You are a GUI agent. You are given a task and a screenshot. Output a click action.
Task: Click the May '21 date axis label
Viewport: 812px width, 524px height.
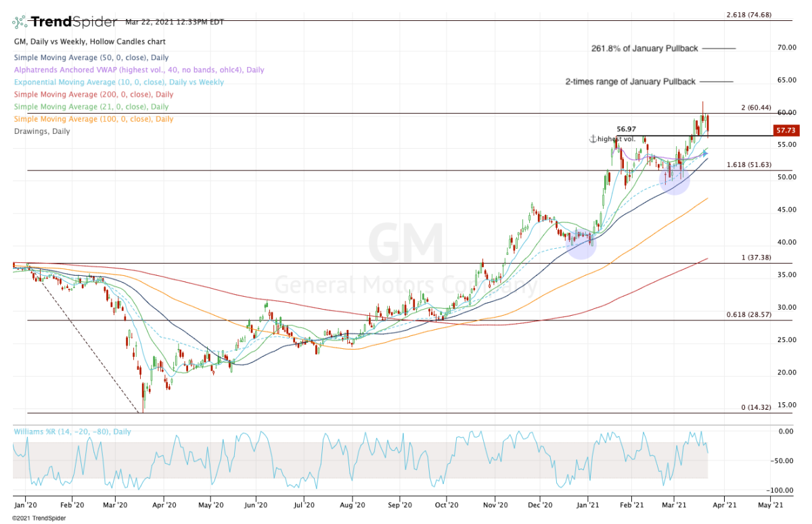771,504
